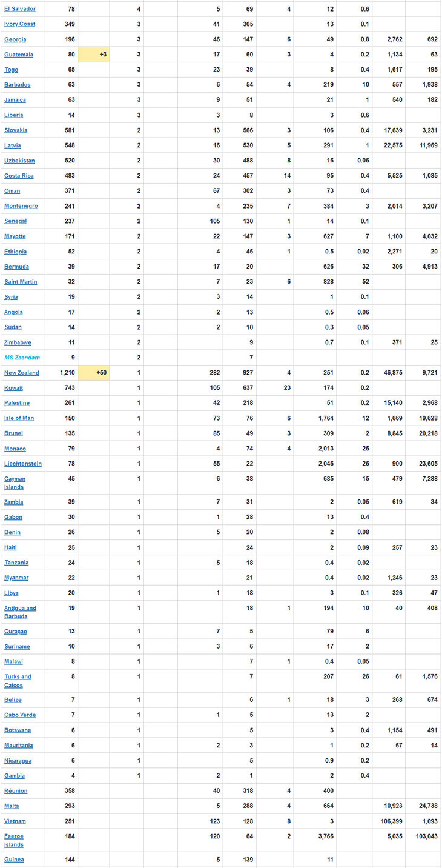Select the MS Zaandam entry
The image size is (442, 868).
[22, 358]
